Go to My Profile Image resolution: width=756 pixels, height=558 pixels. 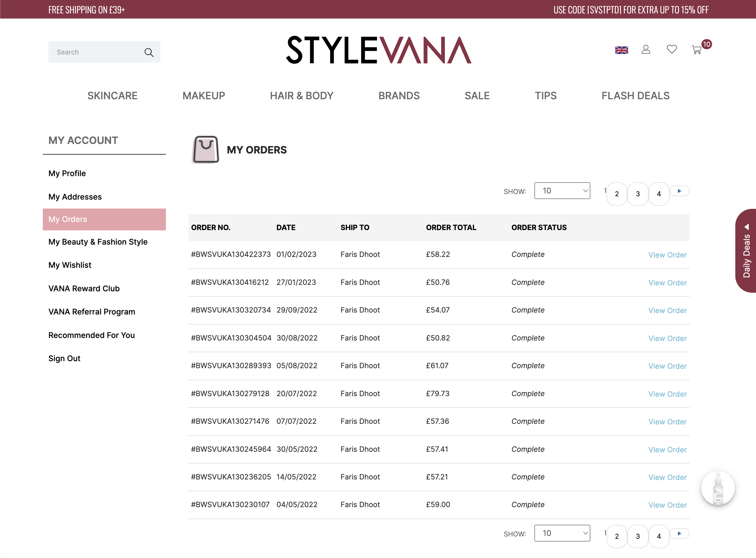67,173
